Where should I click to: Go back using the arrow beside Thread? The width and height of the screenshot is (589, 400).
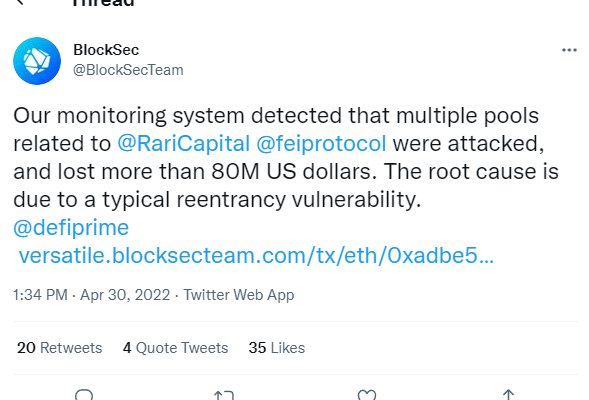20,2
